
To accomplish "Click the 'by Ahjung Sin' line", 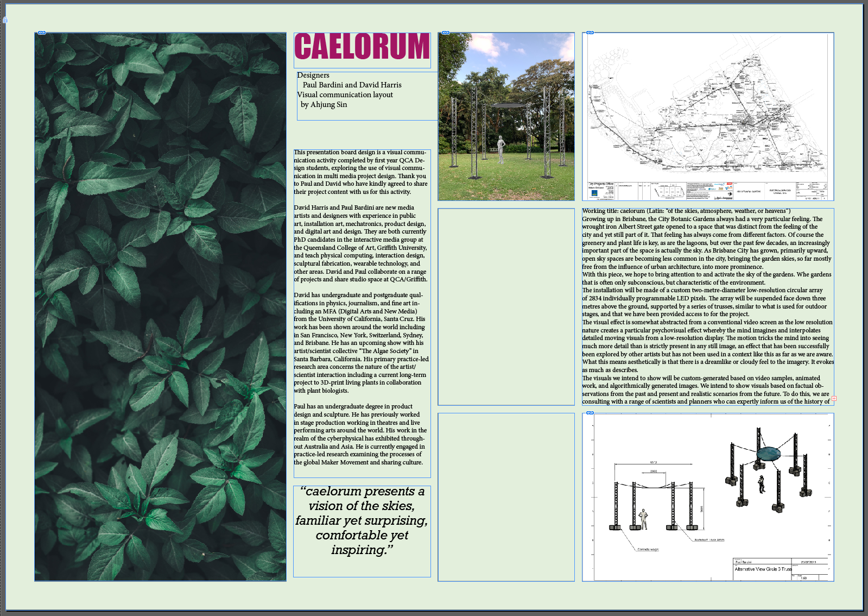I will tap(324, 105).
